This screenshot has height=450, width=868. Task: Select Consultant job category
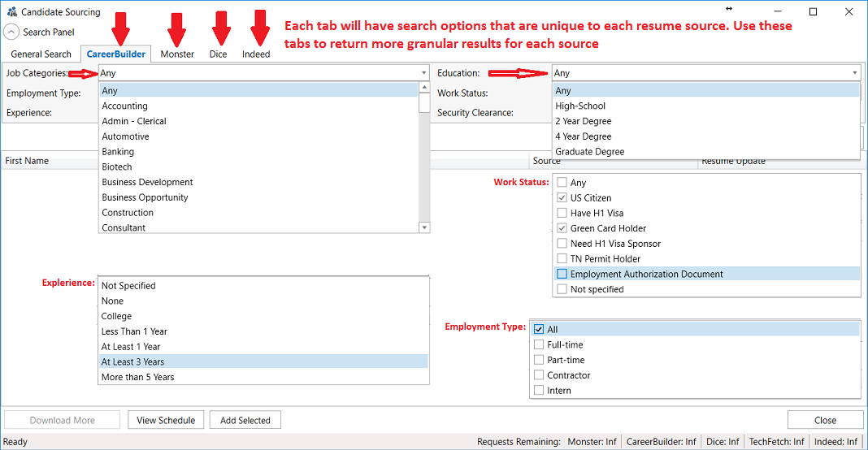tap(258, 227)
